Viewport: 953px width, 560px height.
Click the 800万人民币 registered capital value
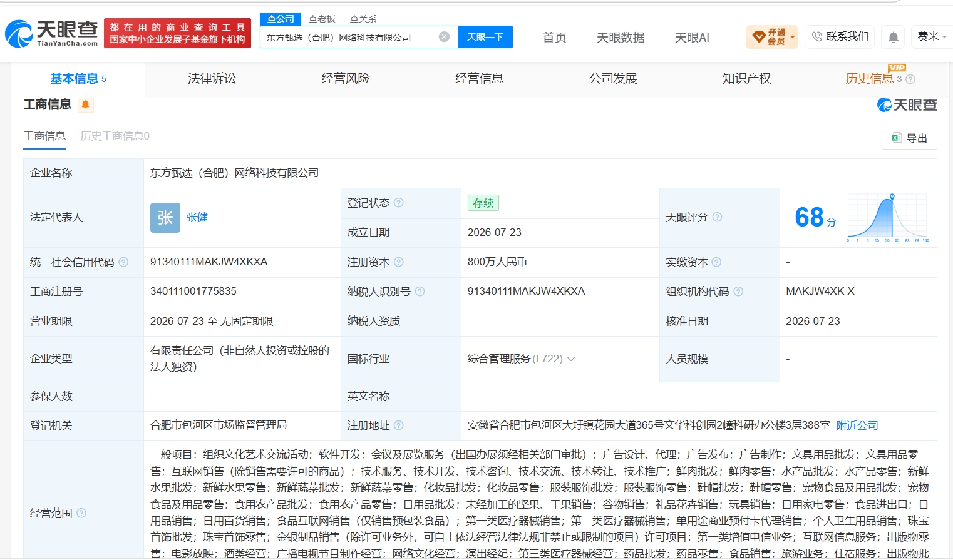(x=497, y=262)
